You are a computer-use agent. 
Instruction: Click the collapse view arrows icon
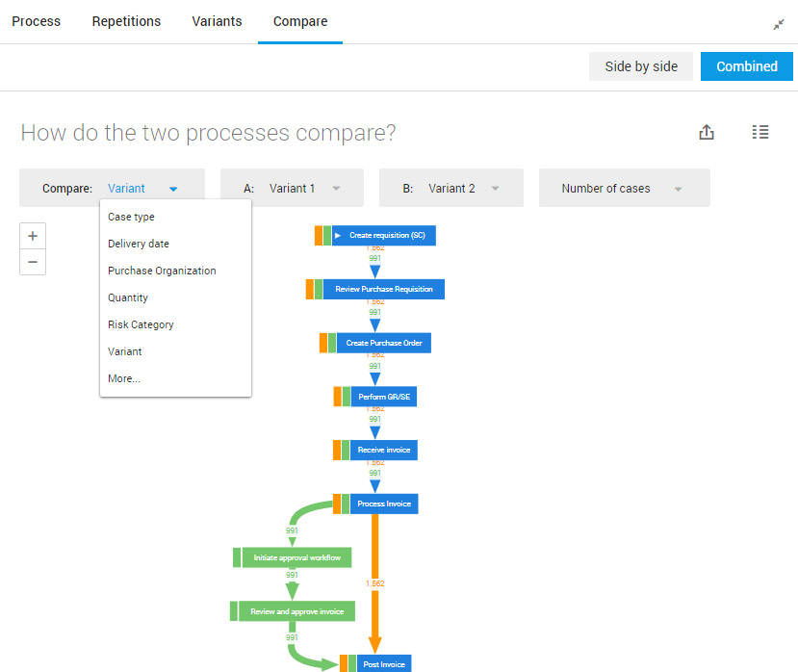(x=779, y=24)
